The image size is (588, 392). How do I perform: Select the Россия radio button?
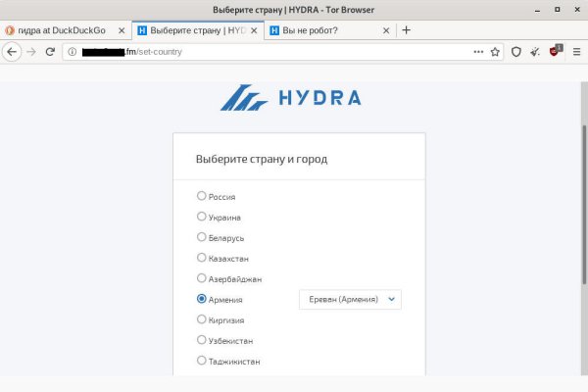point(202,196)
